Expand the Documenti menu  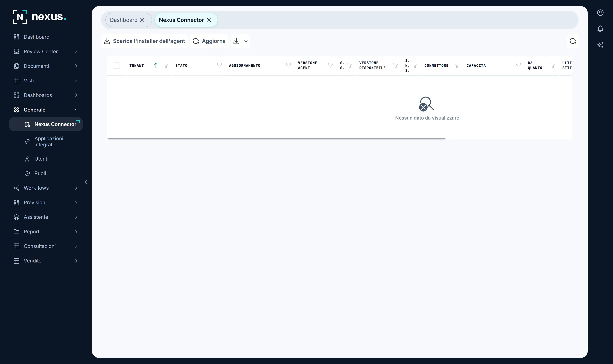point(76,66)
